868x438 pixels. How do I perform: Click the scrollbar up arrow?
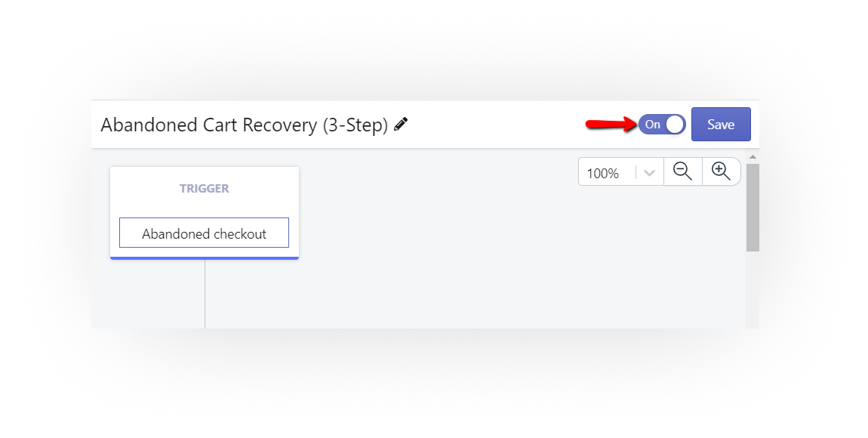[753, 157]
